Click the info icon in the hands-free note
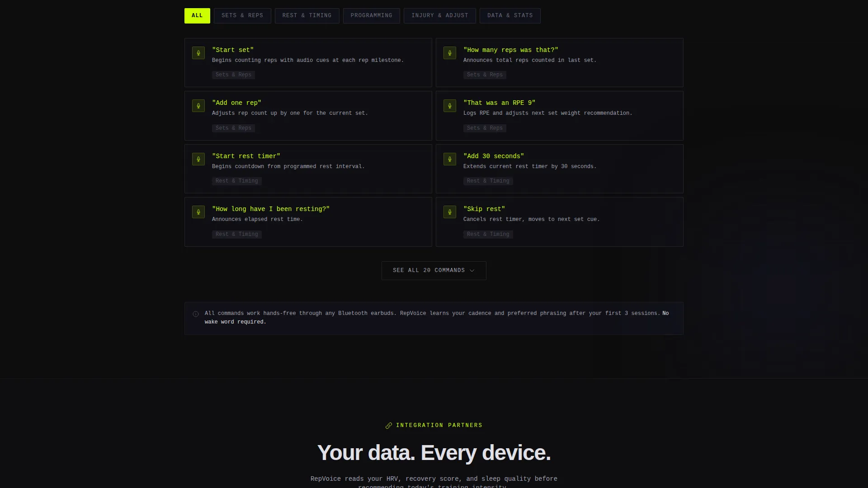This screenshot has height=488, width=868. tap(196, 314)
